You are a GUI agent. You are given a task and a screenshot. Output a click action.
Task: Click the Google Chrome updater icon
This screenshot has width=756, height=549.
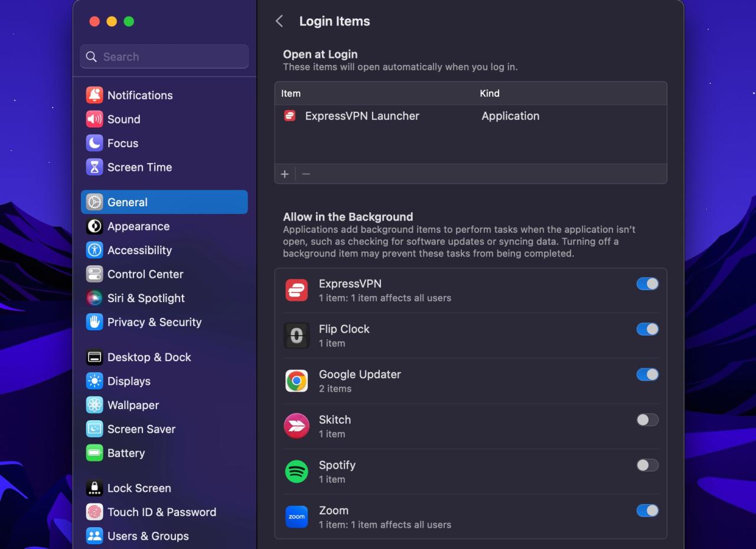click(x=296, y=381)
